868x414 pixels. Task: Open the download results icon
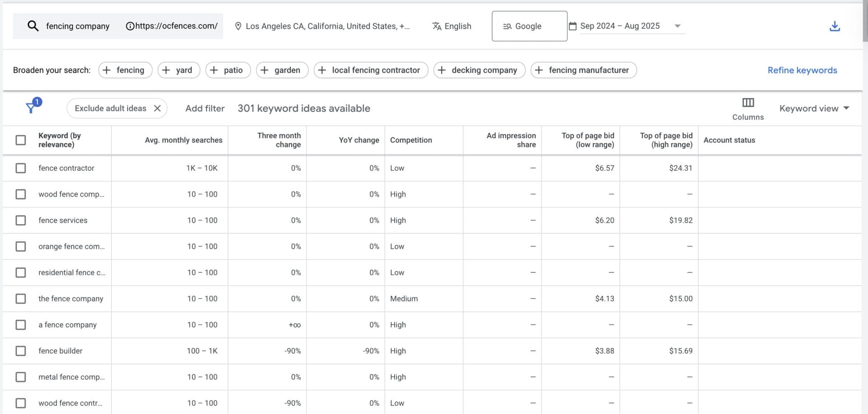(835, 26)
